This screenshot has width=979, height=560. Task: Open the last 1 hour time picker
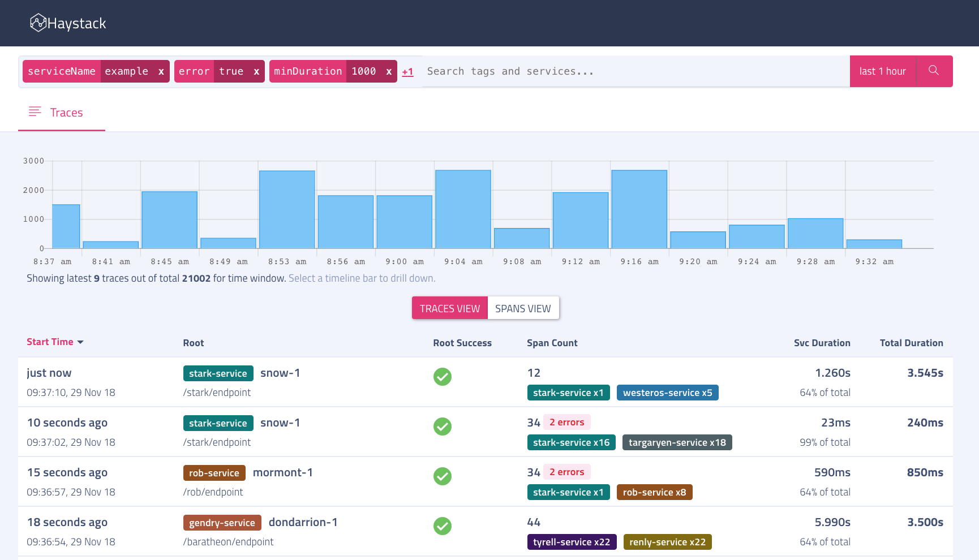click(882, 71)
